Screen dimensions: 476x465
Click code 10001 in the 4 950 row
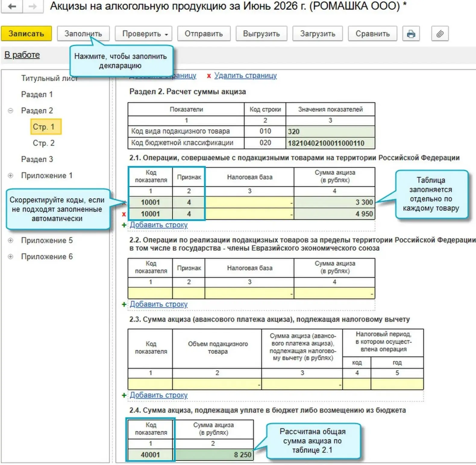pyautogui.click(x=150, y=214)
